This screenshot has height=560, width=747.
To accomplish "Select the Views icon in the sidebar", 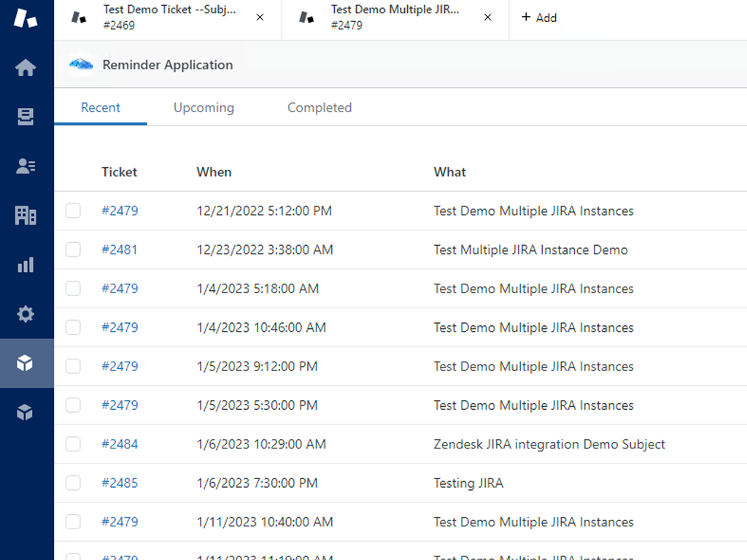I will point(26,116).
